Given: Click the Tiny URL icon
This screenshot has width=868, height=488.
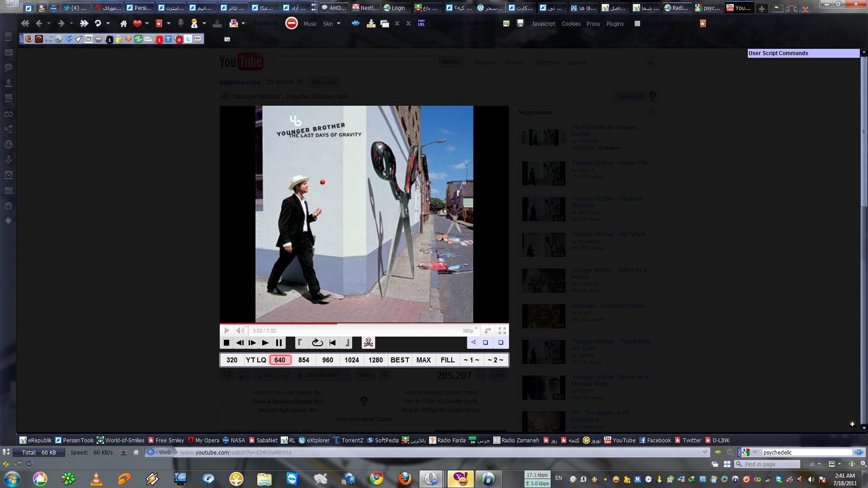Looking at the screenshot, I should click(421, 23).
